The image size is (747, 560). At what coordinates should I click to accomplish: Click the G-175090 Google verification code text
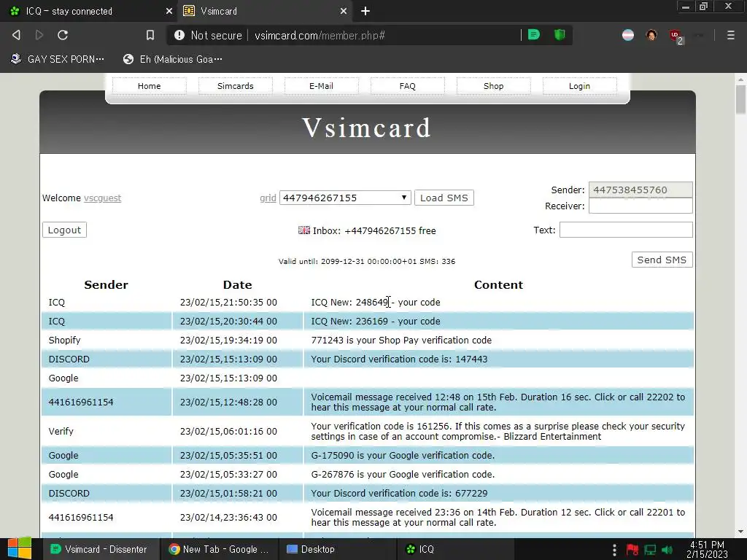[403, 455]
